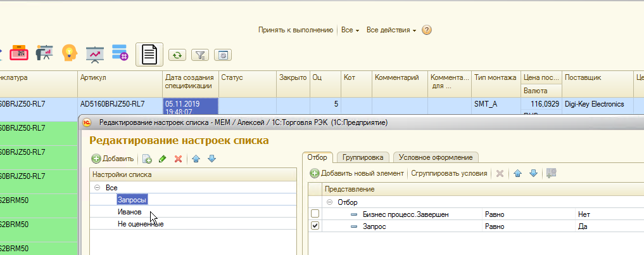
Task: Open the Все действия dropdown
Action: tap(391, 30)
